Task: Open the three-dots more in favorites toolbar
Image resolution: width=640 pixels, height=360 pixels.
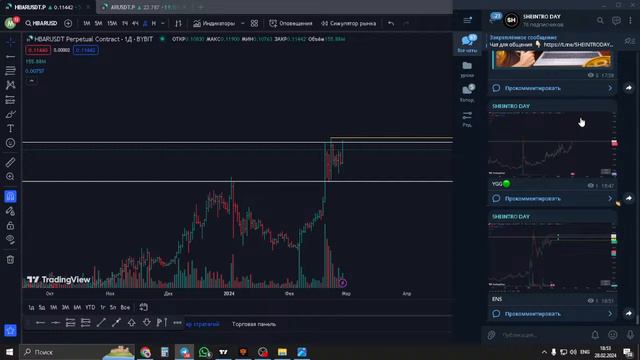Action: click(177, 323)
